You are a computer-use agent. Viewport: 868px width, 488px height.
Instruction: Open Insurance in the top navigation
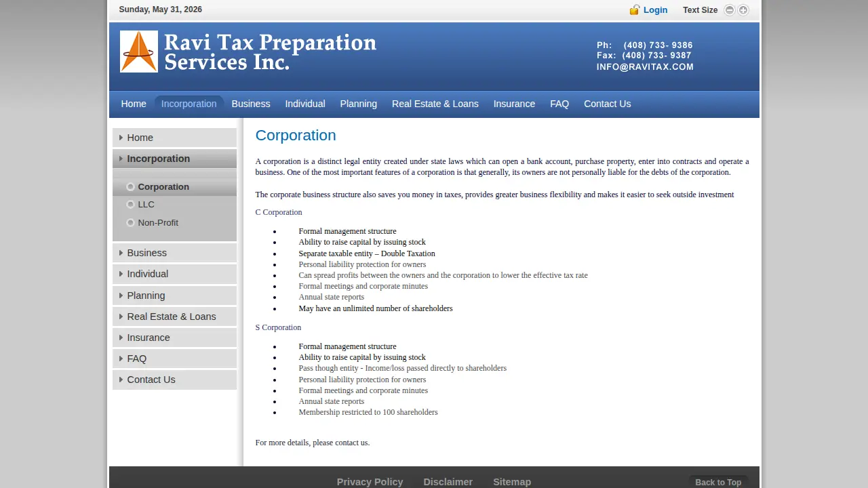(514, 104)
